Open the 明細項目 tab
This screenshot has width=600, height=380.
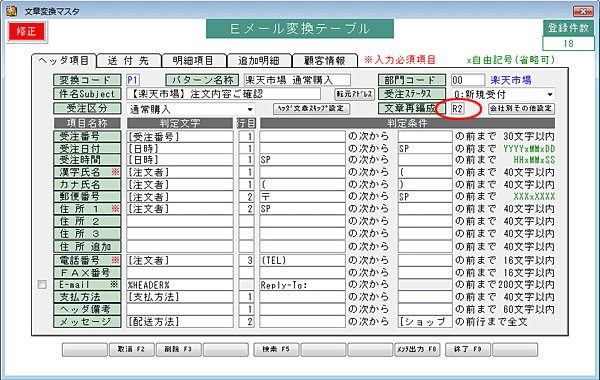click(193, 60)
